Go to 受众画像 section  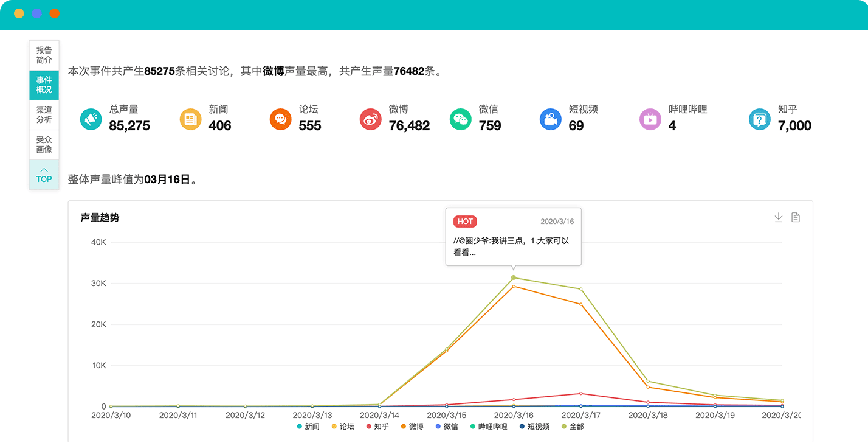(44, 145)
